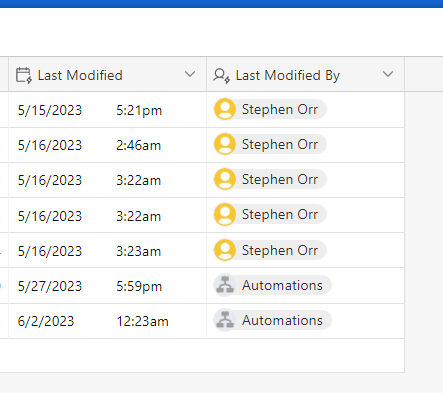Click the Automations chip dated 5/27/2023
The height and width of the screenshot is (393, 443).
click(x=272, y=285)
